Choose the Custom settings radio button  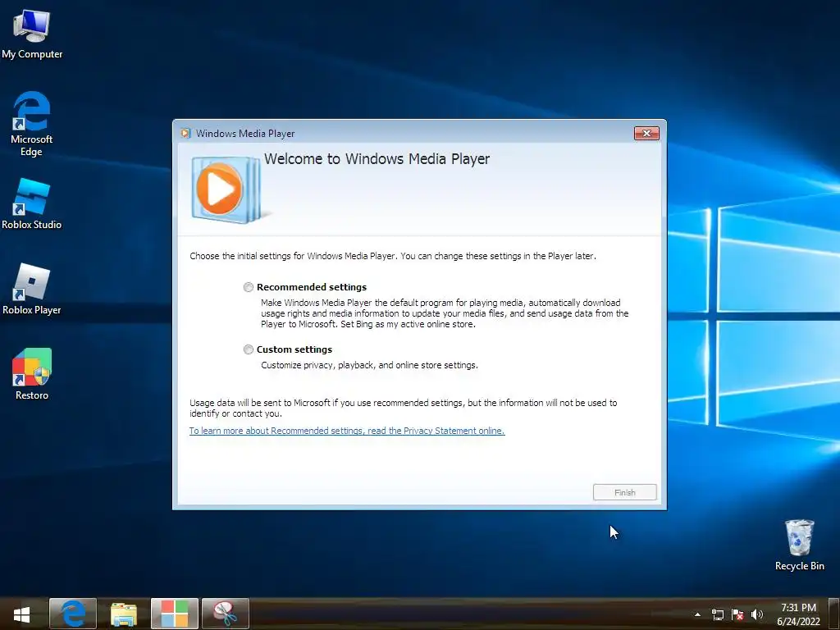pyautogui.click(x=248, y=349)
